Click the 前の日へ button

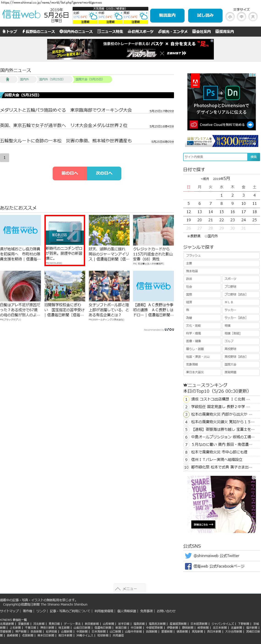click(70, 173)
